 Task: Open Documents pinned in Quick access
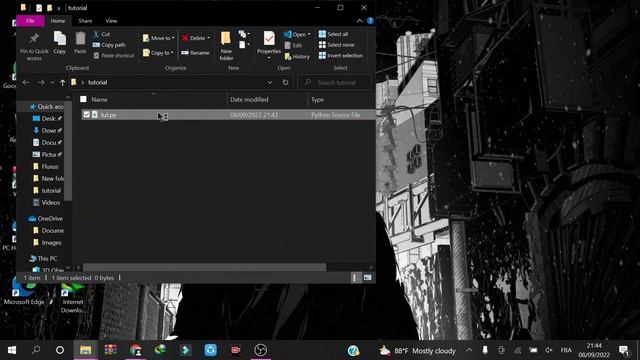click(x=48, y=142)
